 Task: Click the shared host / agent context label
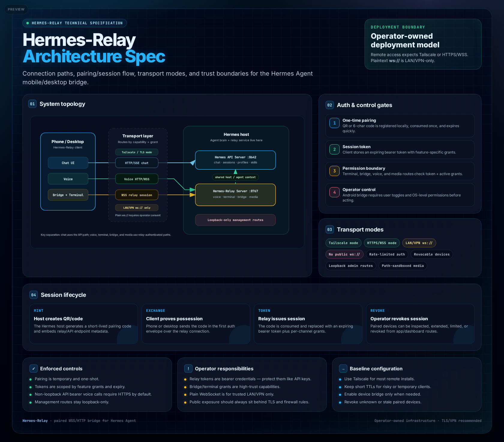tap(235, 177)
